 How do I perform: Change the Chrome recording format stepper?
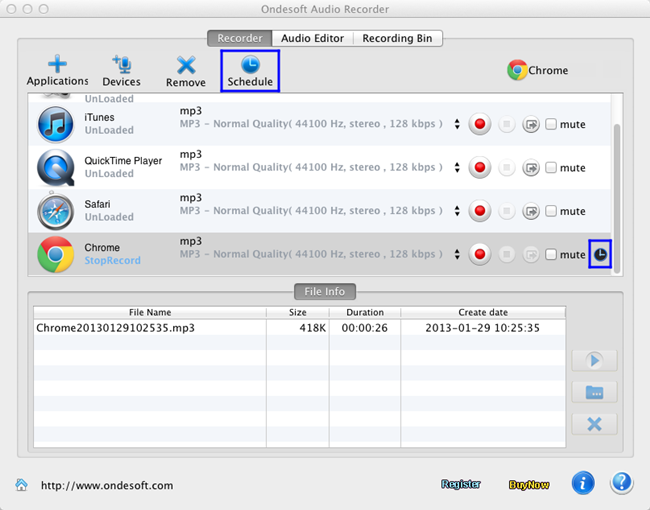pos(457,255)
